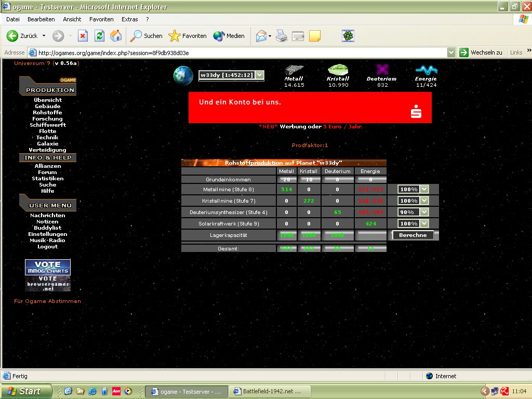This screenshot has width=532, height=399.
Task: Open Metallmine percentage dropdown
Action: click(424, 190)
